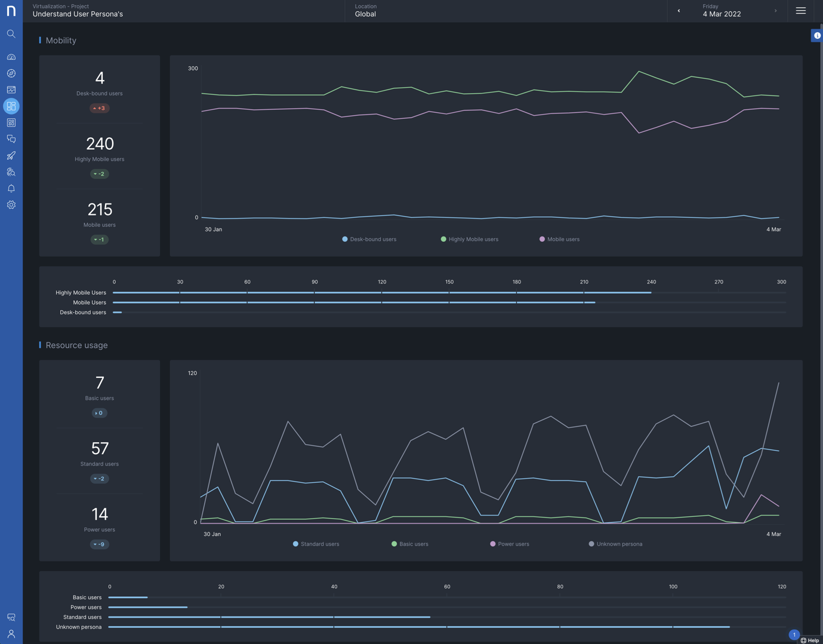Hide Unknown persona series in Resource legend
Image resolution: width=823 pixels, height=644 pixels.
pos(615,544)
